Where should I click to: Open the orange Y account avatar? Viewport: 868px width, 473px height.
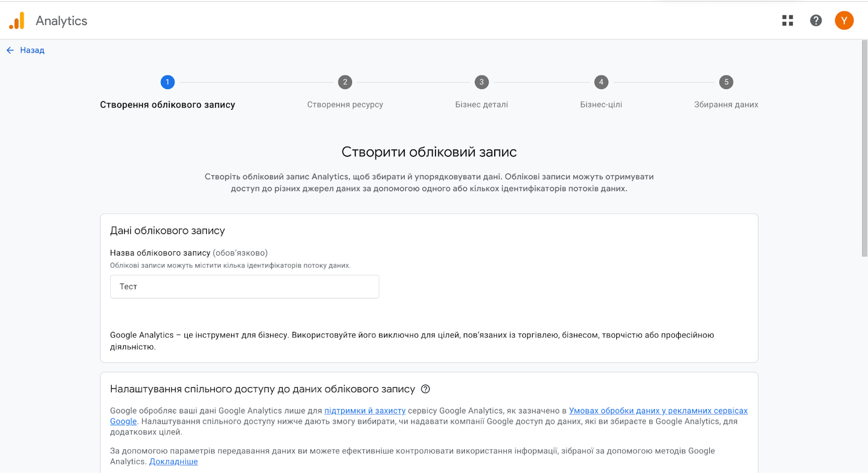click(844, 21)
